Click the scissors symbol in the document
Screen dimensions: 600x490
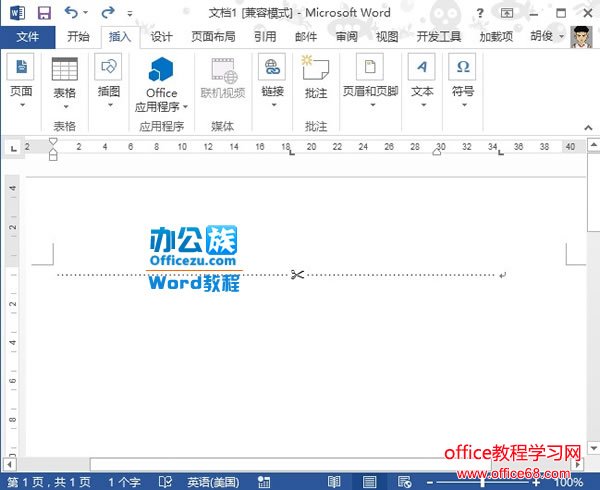(297, 274)
